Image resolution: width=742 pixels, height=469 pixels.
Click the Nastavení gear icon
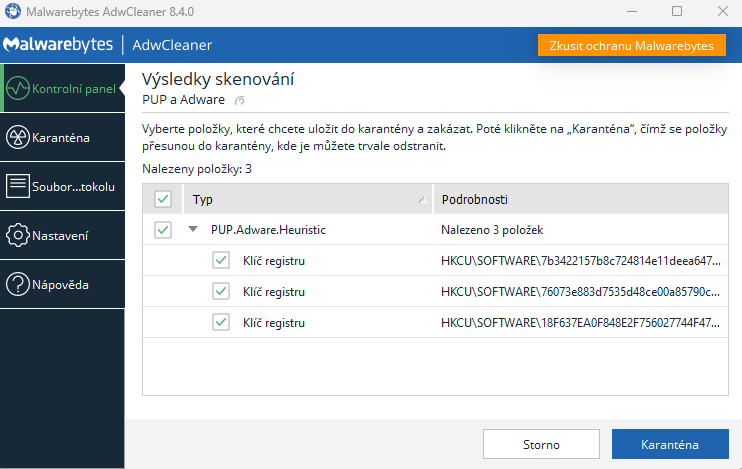pyautogui.click(x=18, y=235)
